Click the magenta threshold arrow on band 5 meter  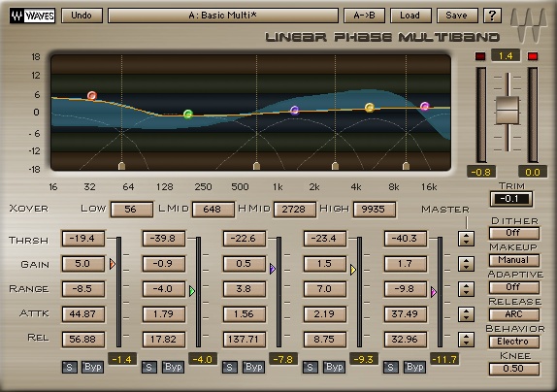tap(434, 292)
